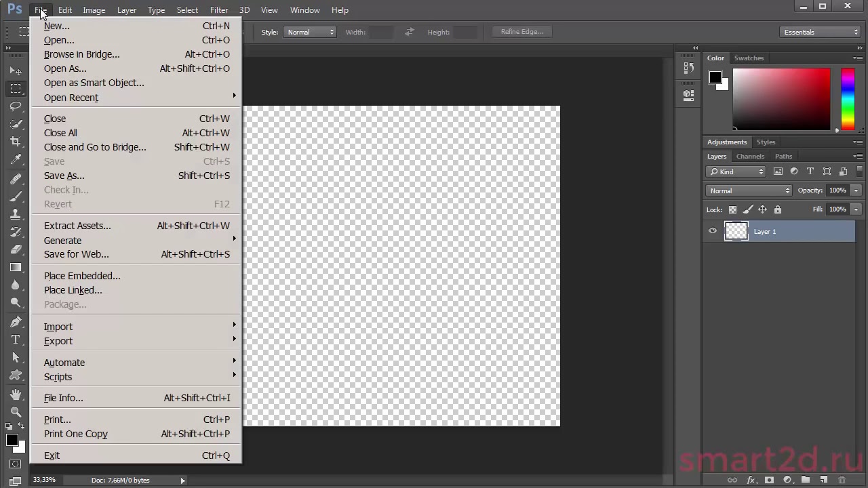The height and width of the screenshot is (488, 868).
Task: Open the Image menu
Action: click(x=94, y=10)
